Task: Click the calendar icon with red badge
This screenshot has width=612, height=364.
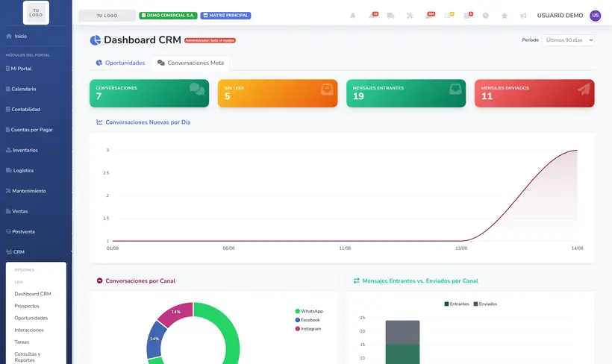Action: (x=468, y=15)
